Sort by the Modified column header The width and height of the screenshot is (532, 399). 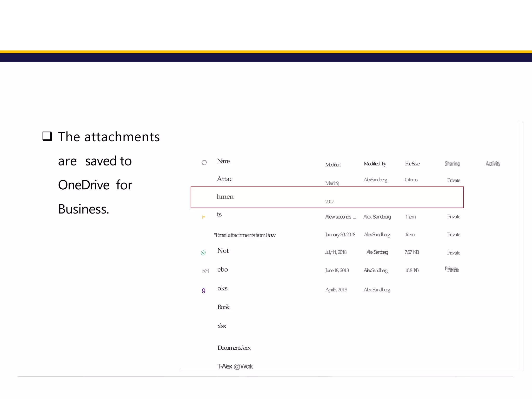(x=333, y=165)
